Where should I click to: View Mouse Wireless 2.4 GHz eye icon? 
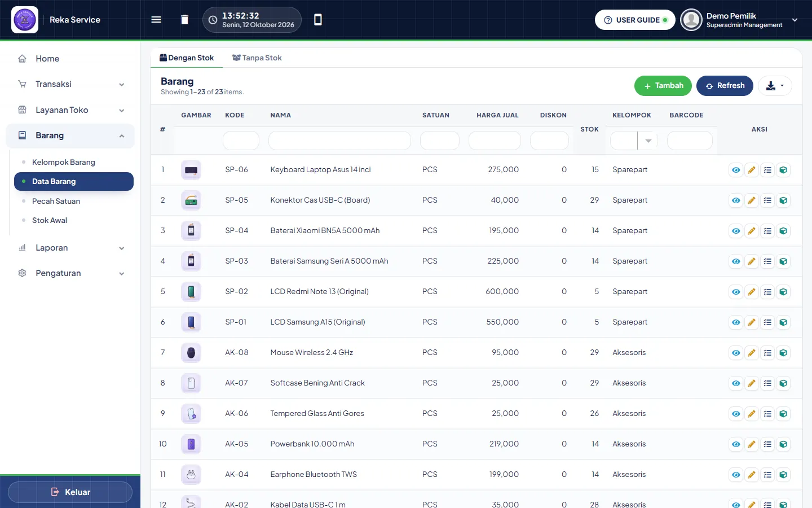pyautogui.click(x=736, y=353)
